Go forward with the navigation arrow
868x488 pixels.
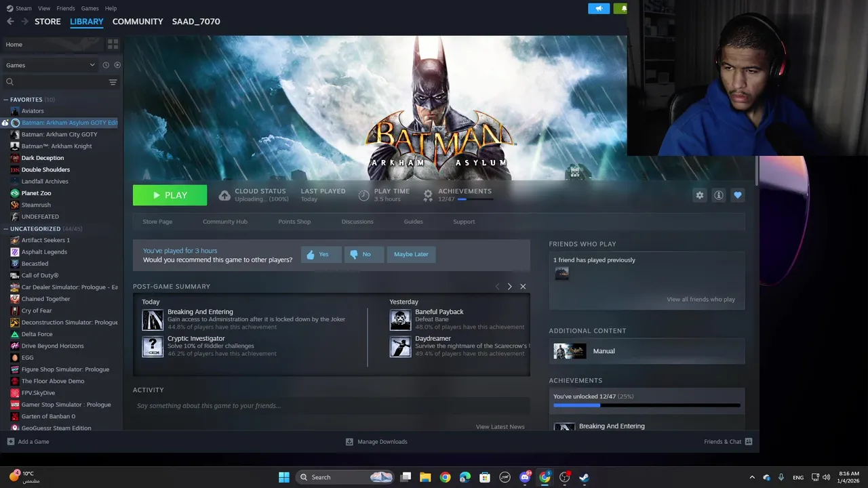point(24,22)
